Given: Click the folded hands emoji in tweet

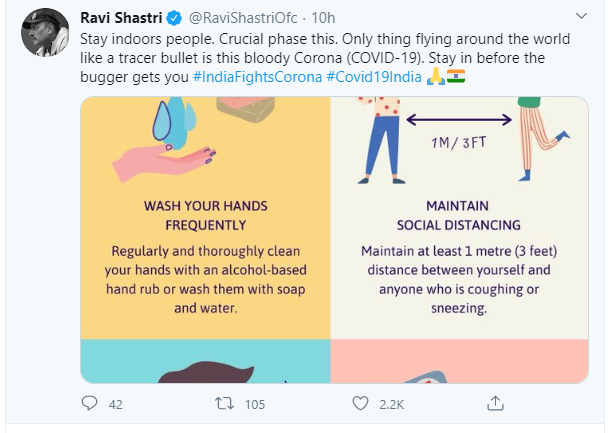Looking at the screenshot, I should pos(435,76).
